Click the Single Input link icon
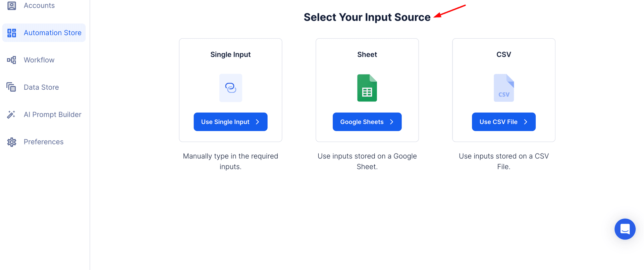This screenshot has height=270, width=644. [x=230, y=88]
